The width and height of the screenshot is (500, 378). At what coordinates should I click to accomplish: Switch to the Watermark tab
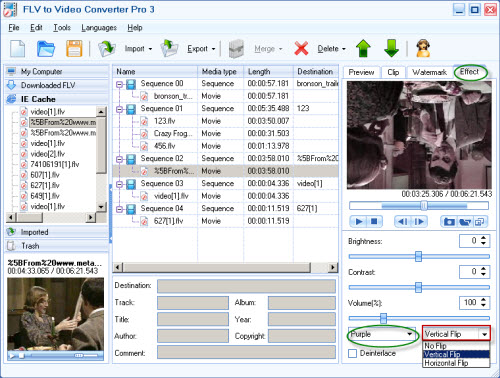(x=429, y=72)
